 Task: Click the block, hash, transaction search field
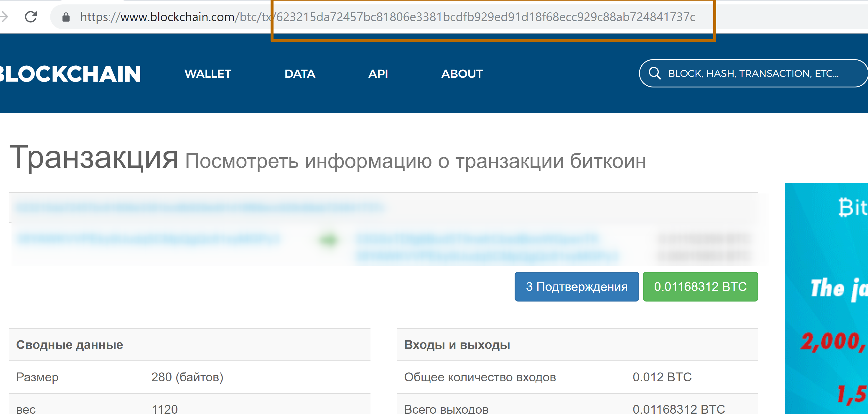753,73
